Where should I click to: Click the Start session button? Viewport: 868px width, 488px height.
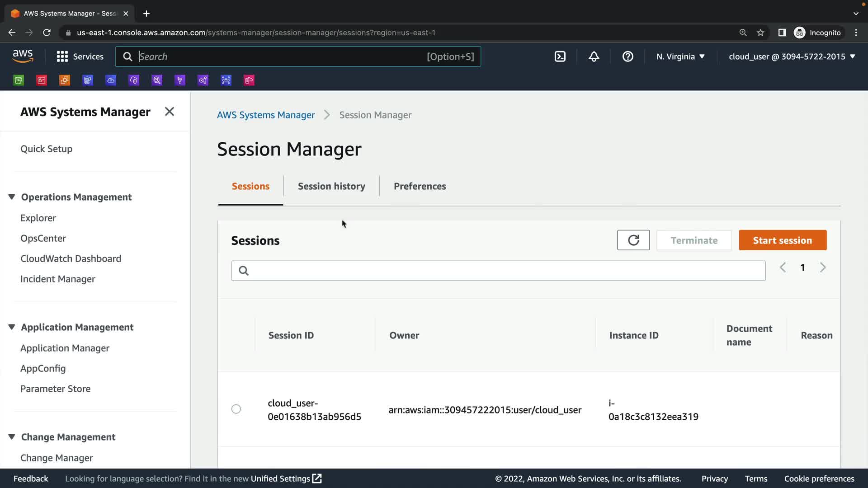pos(782,240)
